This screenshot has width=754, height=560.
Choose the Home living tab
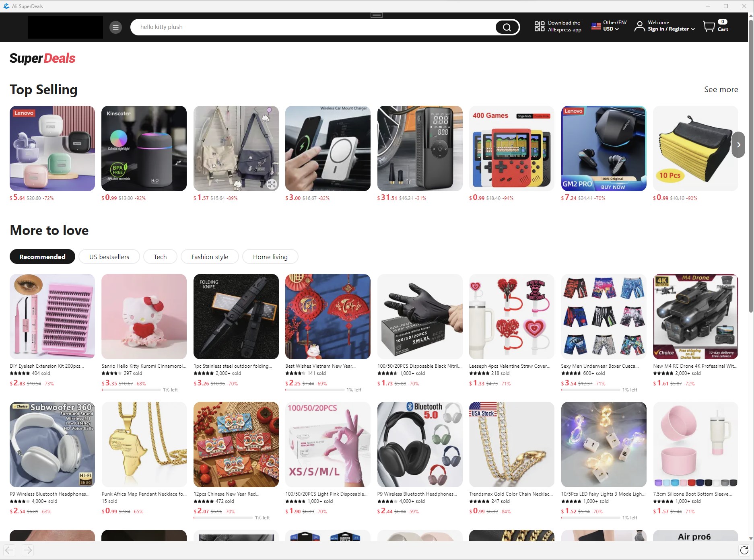270,257
